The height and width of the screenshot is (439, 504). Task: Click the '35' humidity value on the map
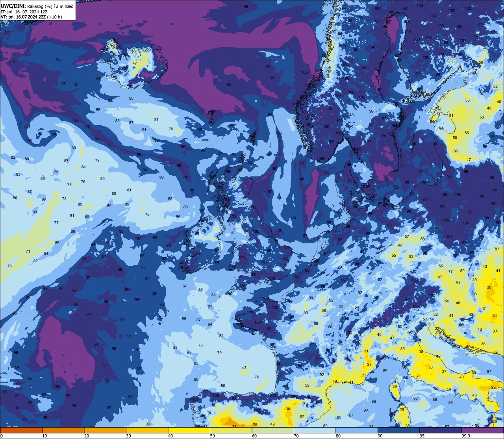point(495,332)
